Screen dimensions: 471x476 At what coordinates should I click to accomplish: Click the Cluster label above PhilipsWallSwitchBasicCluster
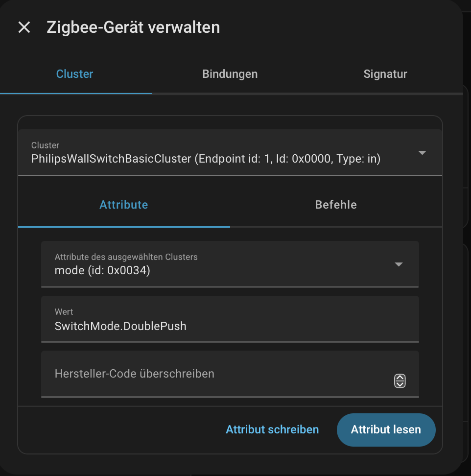45,145
